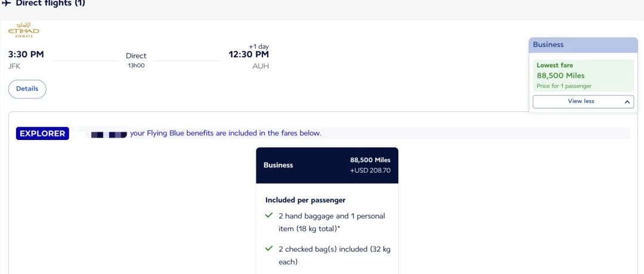Click the 12:30 PM arrival time
The image size is (644, 274).
(249, 54)
